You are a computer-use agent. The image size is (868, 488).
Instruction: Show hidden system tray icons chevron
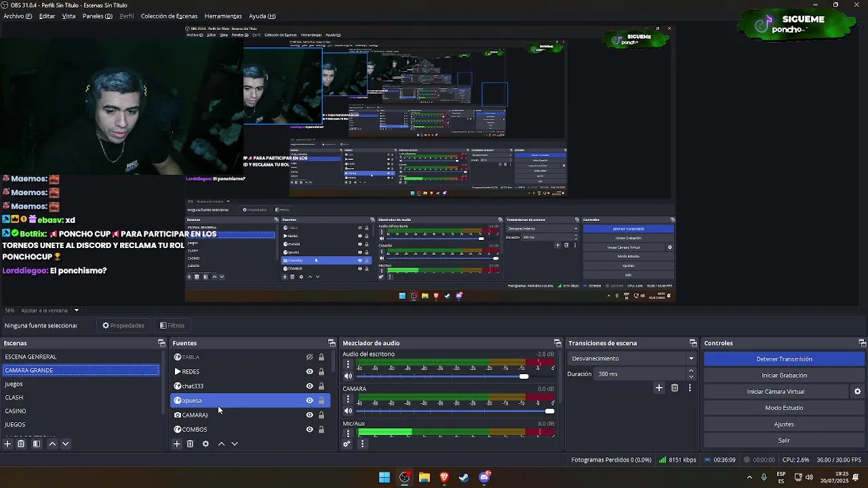click(749, 477)
